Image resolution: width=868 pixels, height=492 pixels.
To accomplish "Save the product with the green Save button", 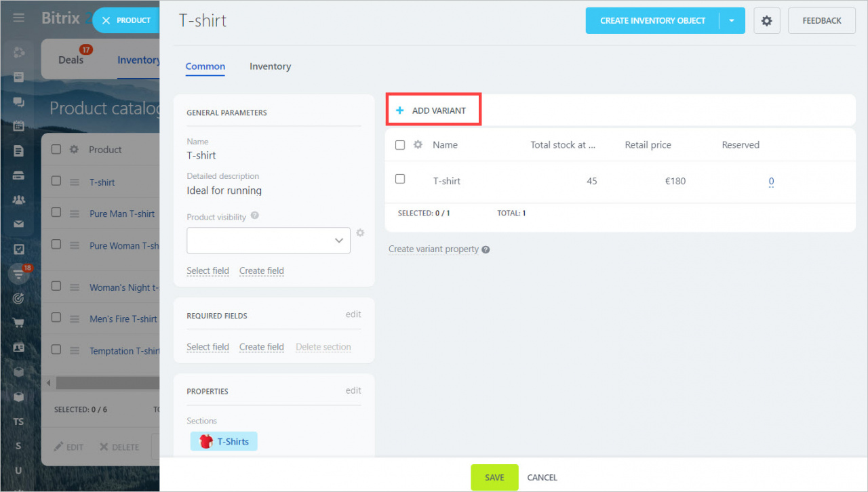I will coord(494,478).
